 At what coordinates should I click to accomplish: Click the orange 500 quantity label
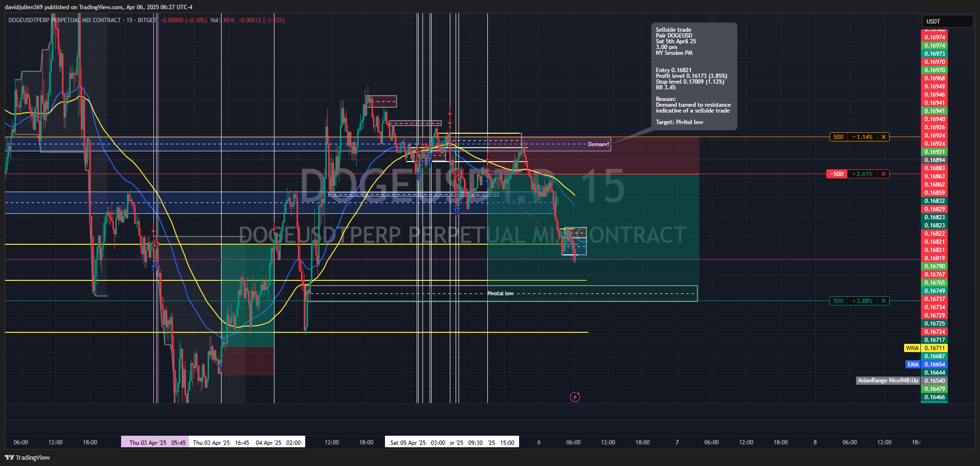[838, 137]
